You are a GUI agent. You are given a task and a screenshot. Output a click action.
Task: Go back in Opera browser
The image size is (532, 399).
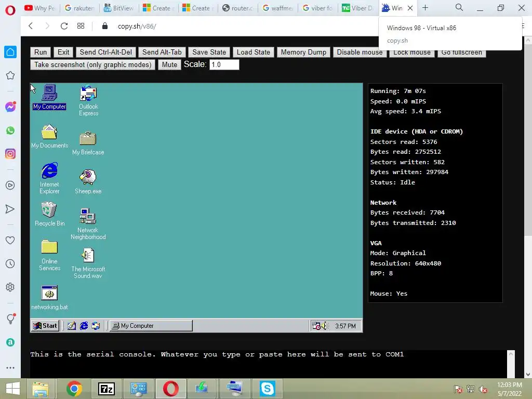coord(31,26)
